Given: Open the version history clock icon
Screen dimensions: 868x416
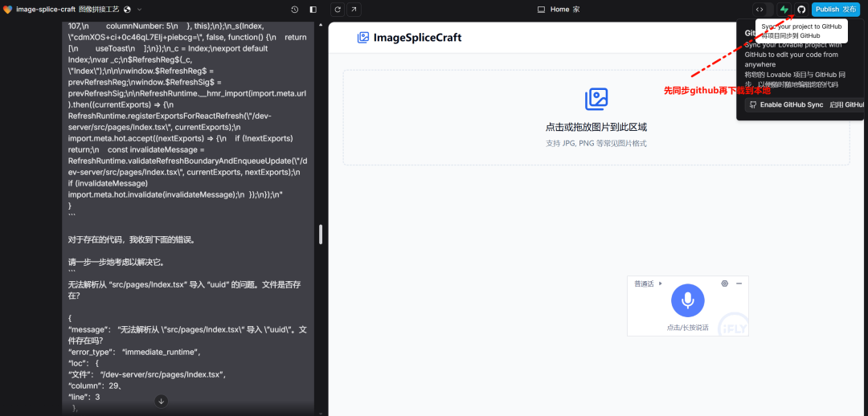Looking at the screenshot, I should 294,10.
